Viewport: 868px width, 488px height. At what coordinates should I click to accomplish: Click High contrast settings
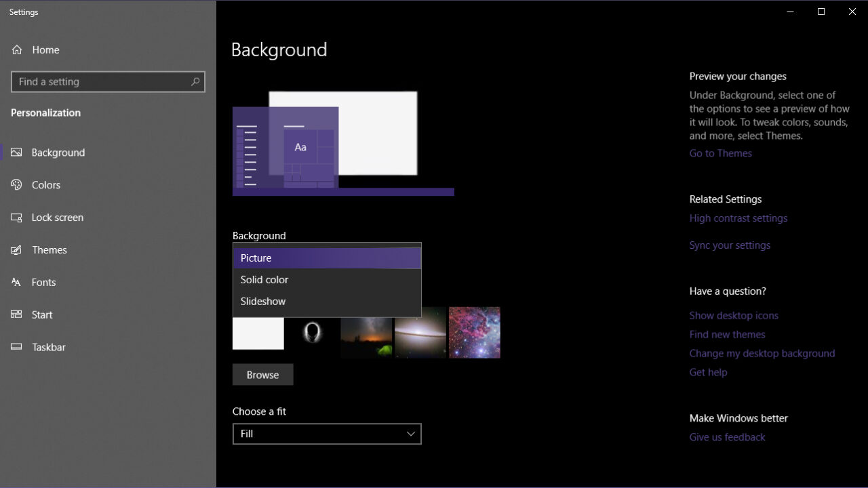738,218
